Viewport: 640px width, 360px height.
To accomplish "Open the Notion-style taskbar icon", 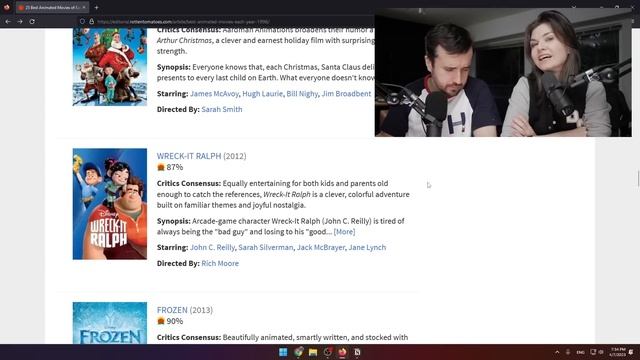I will [x=357, y=352].
